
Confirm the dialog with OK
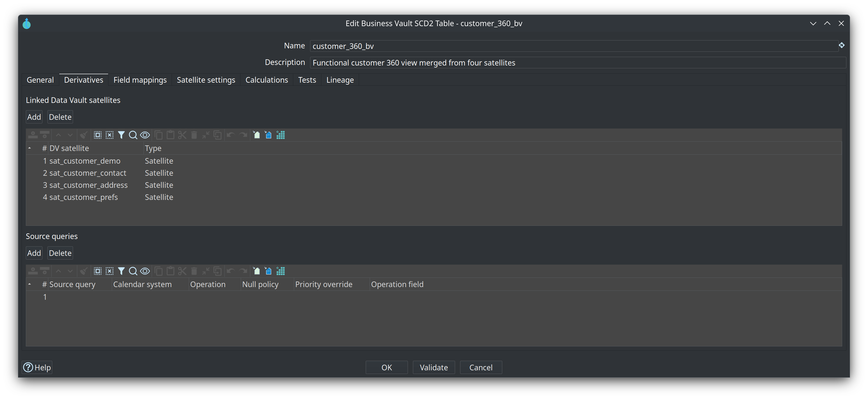387,367
